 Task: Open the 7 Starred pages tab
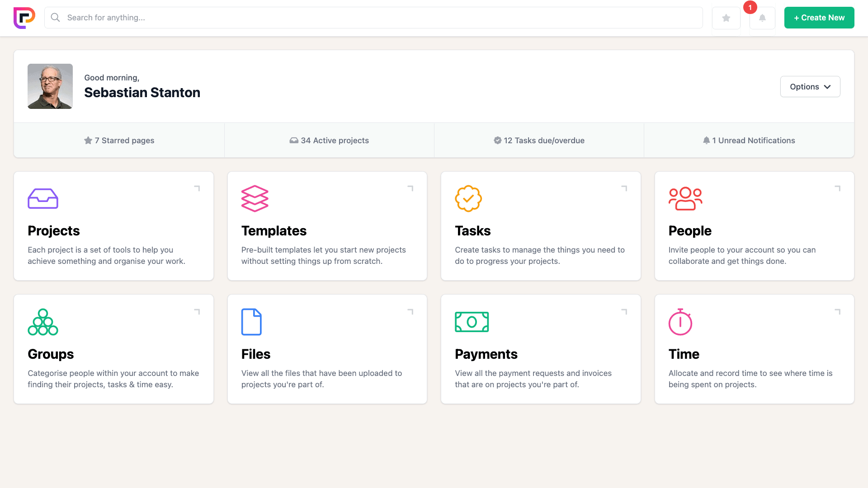coord(119,141)
